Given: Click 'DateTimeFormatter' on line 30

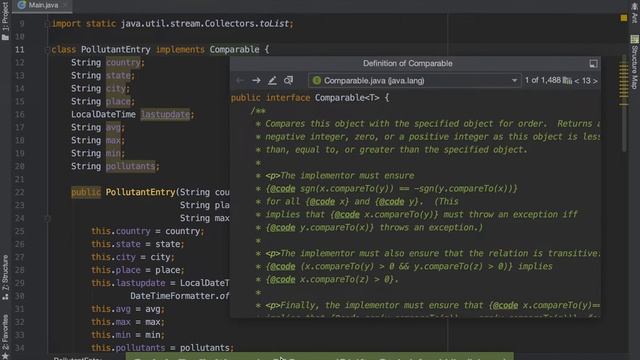Looking at the screenshot, I should pyautogui.click(x=173, y=296).
